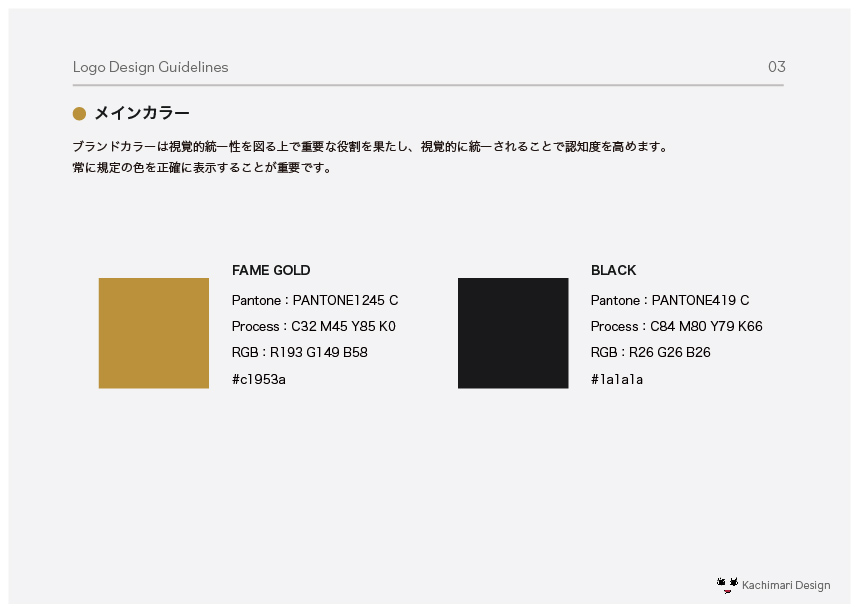Click the #1a1a1a hex code
859x612 pixels.
[x=617, y=379]
